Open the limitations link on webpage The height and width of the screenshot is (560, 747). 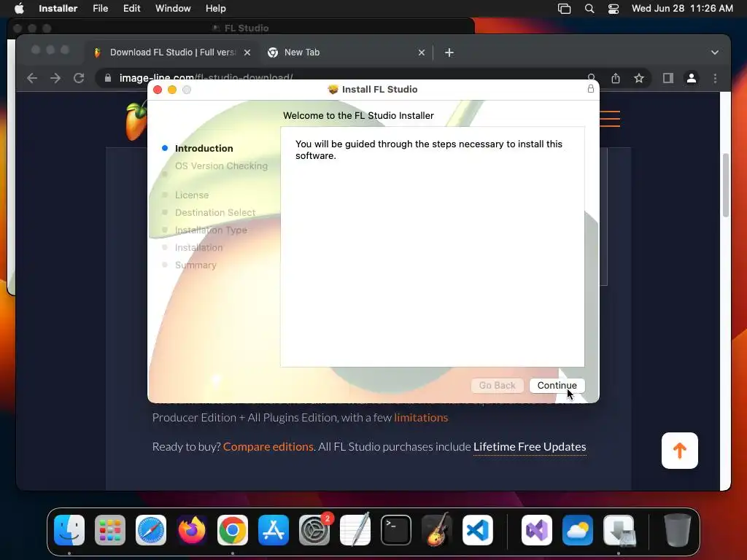421,417
